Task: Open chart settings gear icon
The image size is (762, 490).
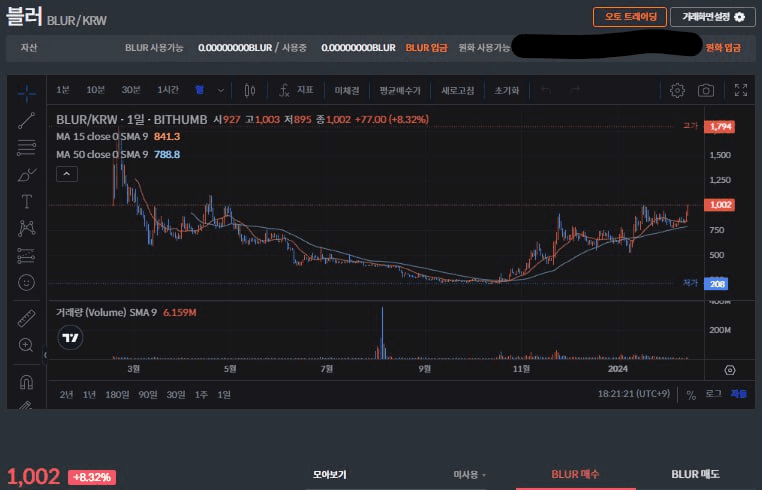Action: pos(677,90)
